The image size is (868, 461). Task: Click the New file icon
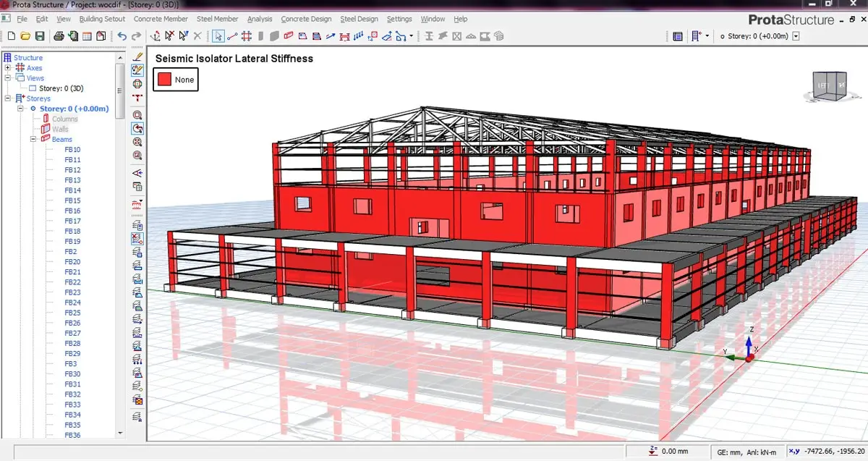(11, 35)
